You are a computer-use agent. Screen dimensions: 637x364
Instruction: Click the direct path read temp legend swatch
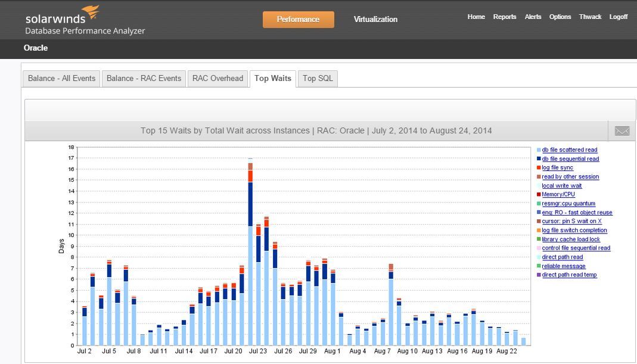click(x=538, y=275)
